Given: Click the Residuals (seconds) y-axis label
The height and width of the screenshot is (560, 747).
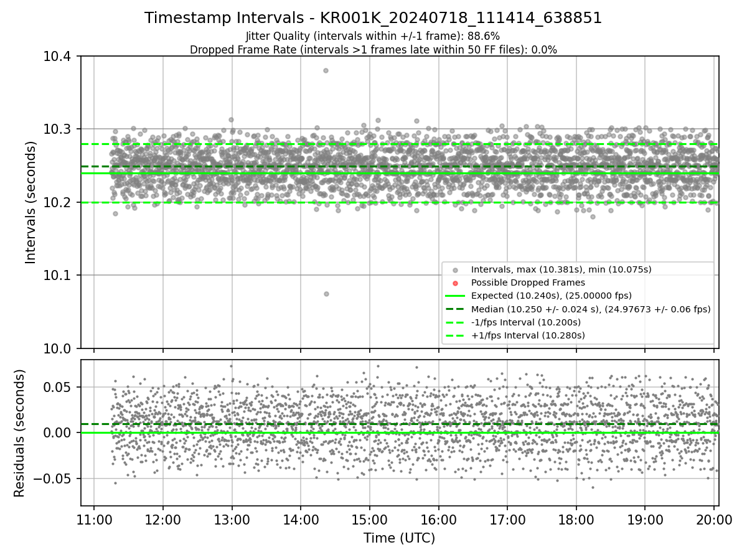Looking at the screenshot, I should click(19, 433).
